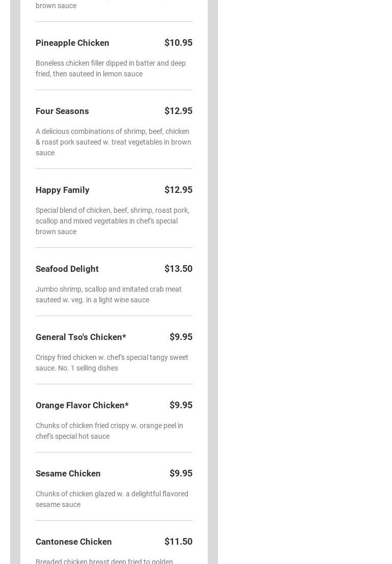Tap the Sesame Chicken $9.95 price

click(181, 473)
